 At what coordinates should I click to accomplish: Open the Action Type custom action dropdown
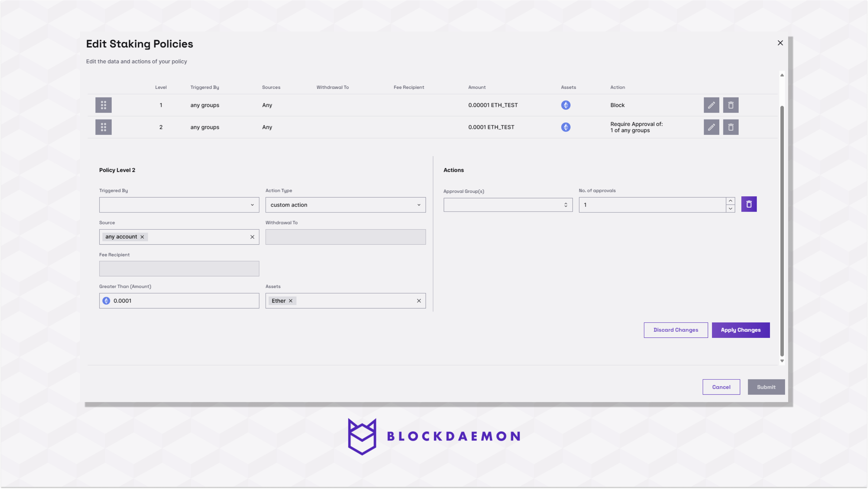click(x=345, y=205)
